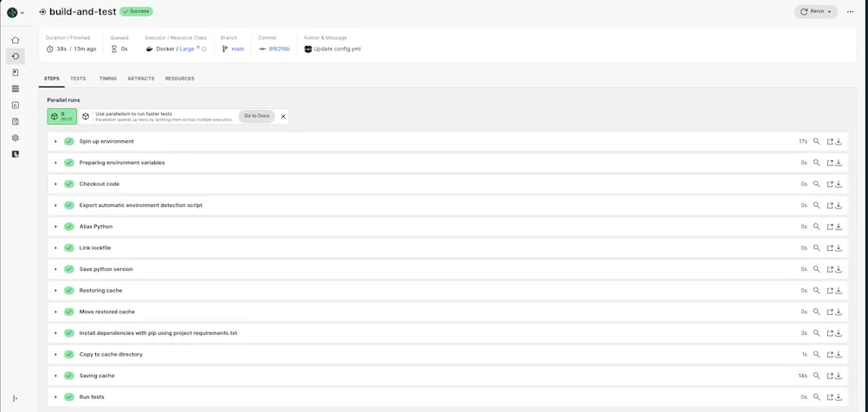
Task: Switch to the STEPS tab
Action: (x=51, y=79)
